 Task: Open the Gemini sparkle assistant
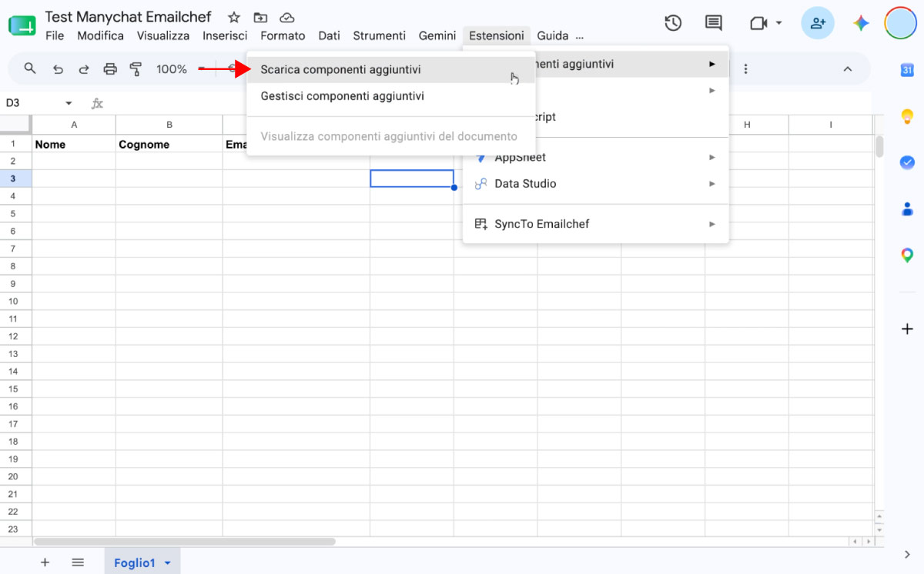861,23
